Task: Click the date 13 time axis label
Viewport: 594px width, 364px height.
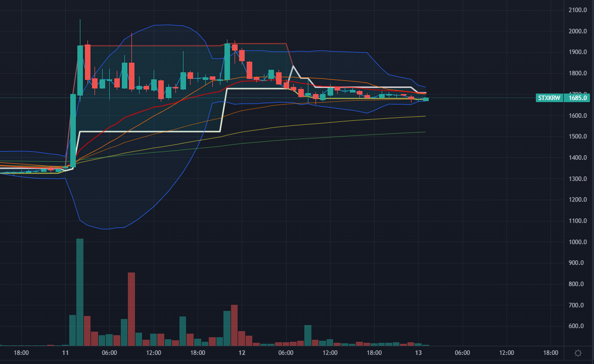Action: (418, 353)
